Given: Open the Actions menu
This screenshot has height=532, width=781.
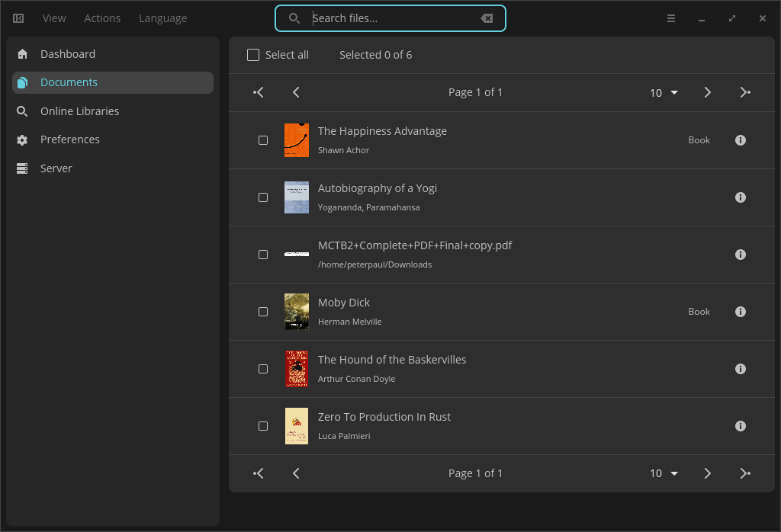Looking at the screenshot, I should 102,18.
